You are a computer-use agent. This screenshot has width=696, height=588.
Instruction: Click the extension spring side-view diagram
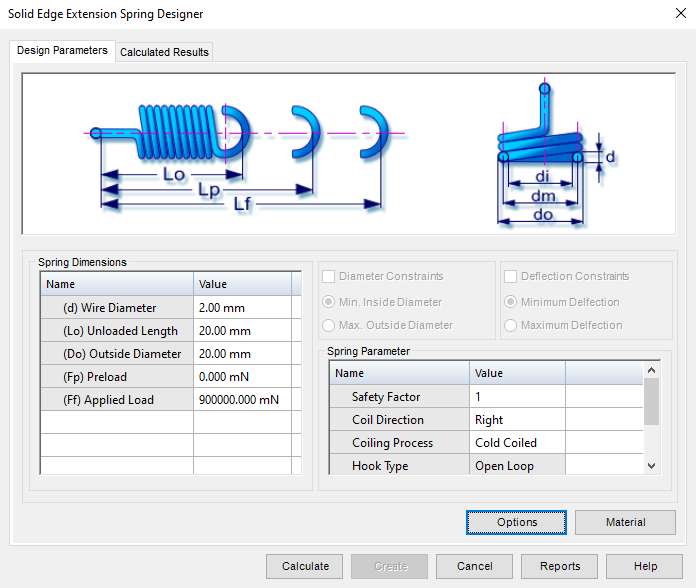[x=243, y=158]
